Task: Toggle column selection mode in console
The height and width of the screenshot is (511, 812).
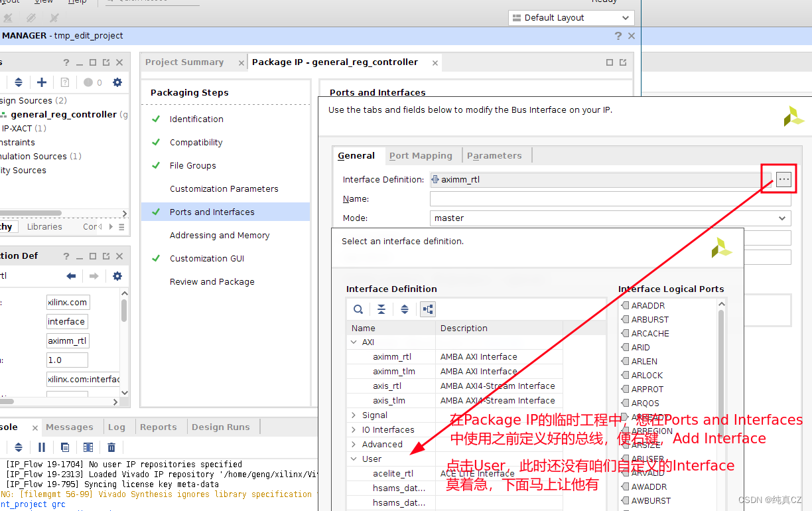Action: click(88, 447)
